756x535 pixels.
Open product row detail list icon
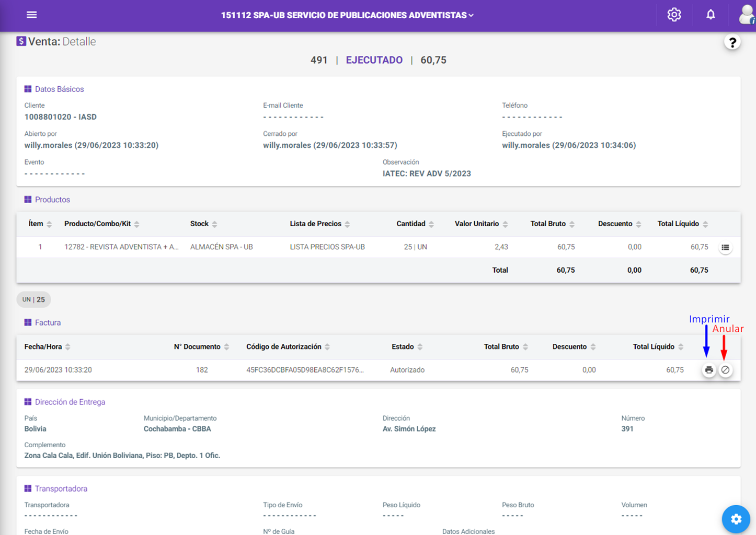(725, 247)
